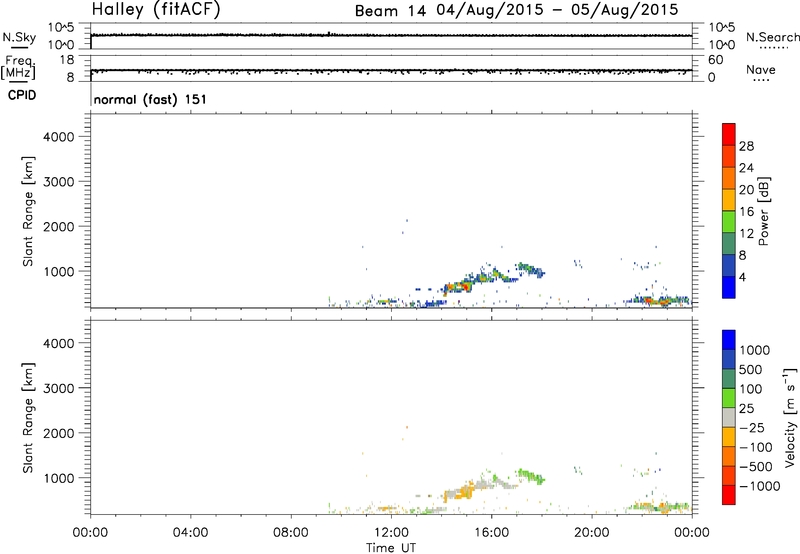
Task: Pick the yellow -100 to -25 Velocity segment
Action: [x=729, y=437]
